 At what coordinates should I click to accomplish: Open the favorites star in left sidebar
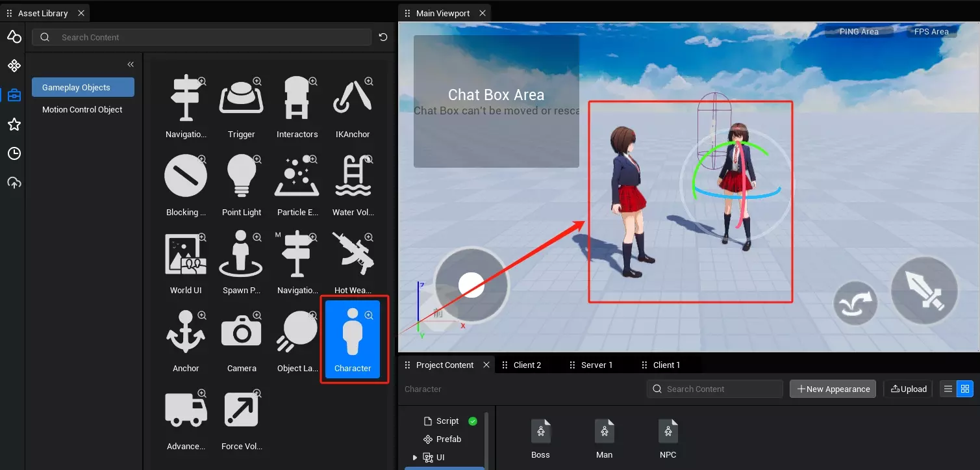[14, 124]
